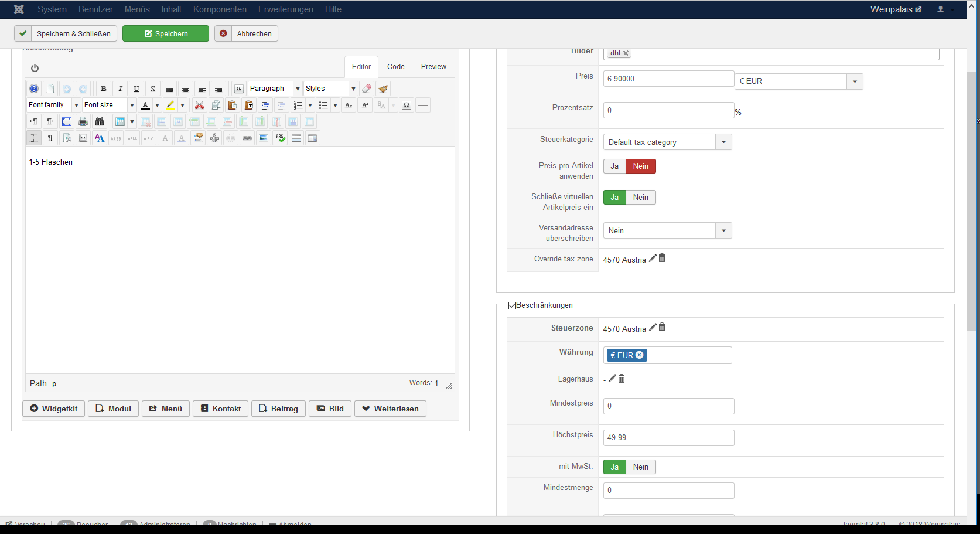This screenshot has height=534, width=980.
Task: Create a new document in the editor
Action: pyautogui.click(x=50, y=89)
